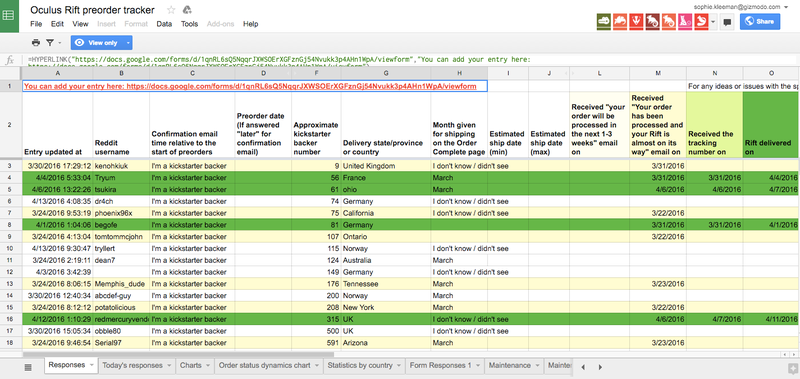Viewport: 800px width, 379px height.
Task: Click the pink anonymous animal avatar
Action: pyautogui.click(x=685, y=21)
